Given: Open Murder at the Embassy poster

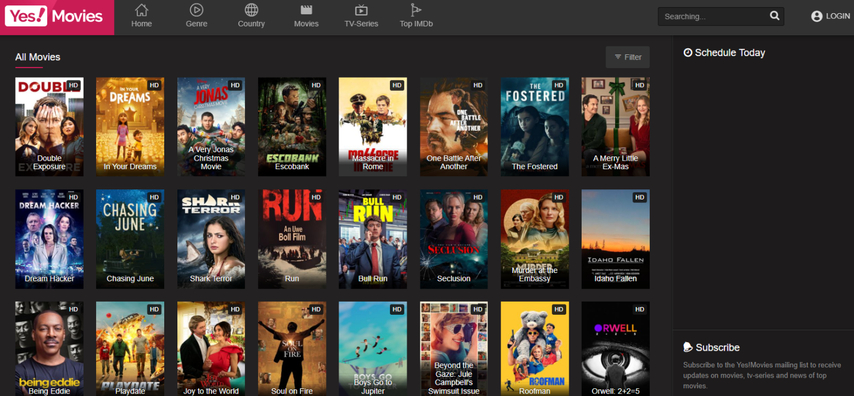Looking at the screenshot, I should [535, 239].
